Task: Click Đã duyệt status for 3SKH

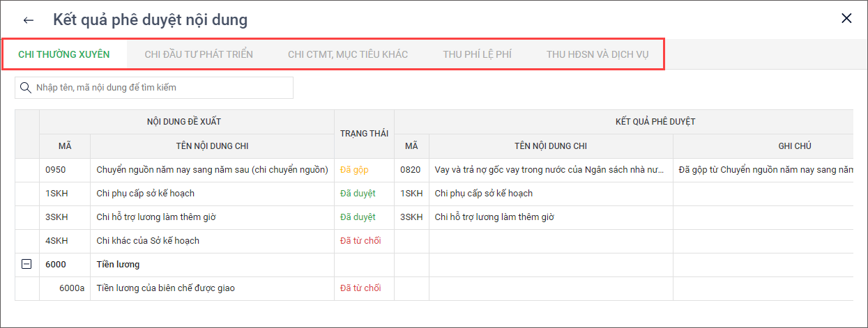Action: point(358,217)
